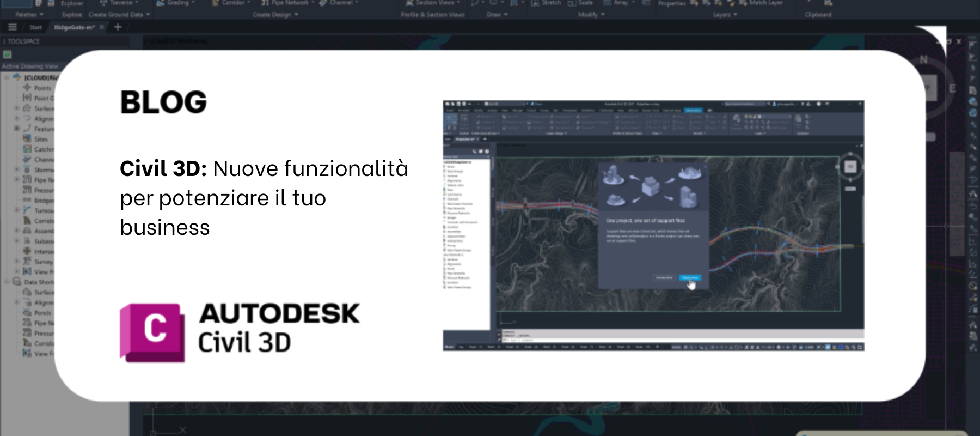Click the Explore label in the ribbon

pyautogui.click(x=72, y=15)
